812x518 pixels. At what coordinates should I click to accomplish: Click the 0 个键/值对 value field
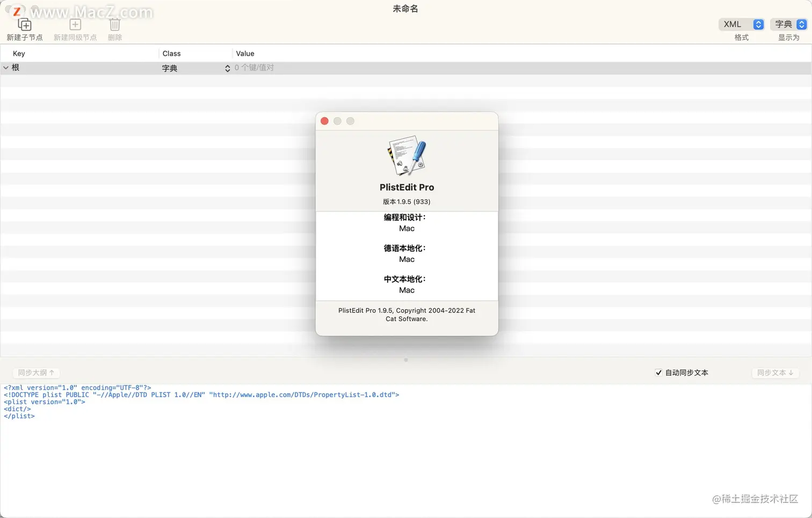pyautogui.click(x=254, y=68)
